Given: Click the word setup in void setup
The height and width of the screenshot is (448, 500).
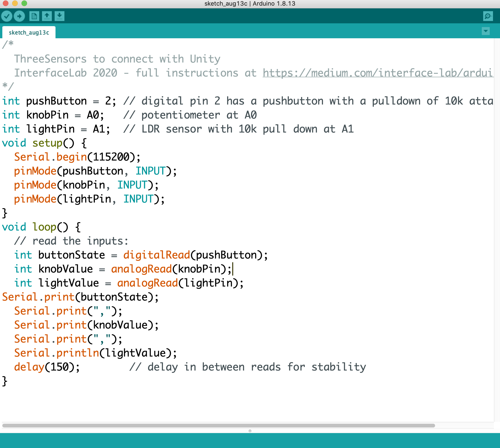Looking at the screenshot, I should pos(47,143).
